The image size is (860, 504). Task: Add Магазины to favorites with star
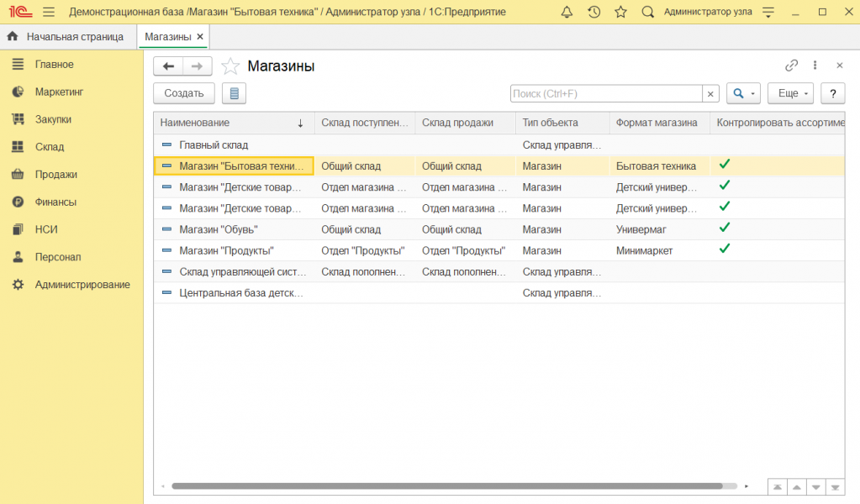pyautogui.click(x=230, y=66)
